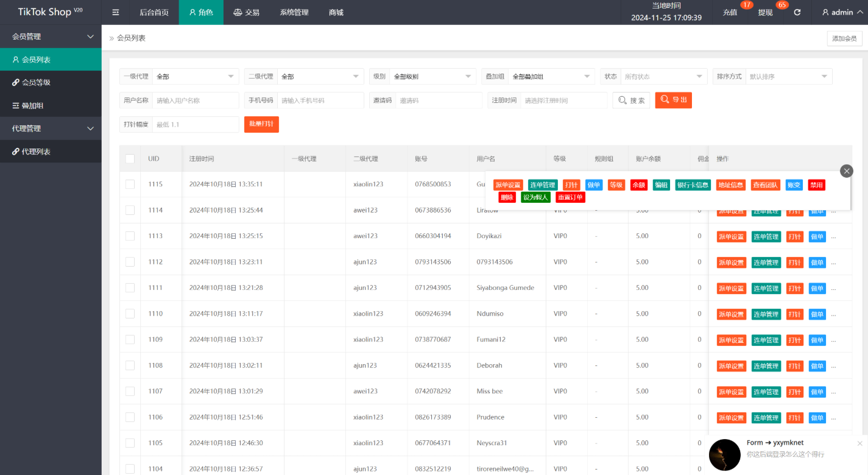Switch to the 交易 top navigation tab
Image resolution: width=868 pixels, height=475 pixels.
pyautogui.click(x=246, y=12)
